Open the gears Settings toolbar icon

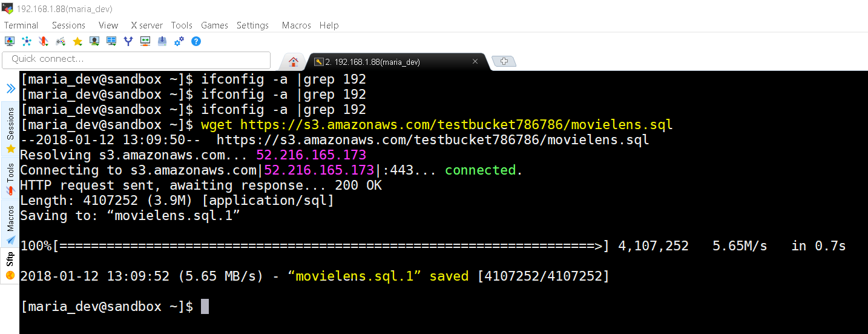(x=179, y=41)
